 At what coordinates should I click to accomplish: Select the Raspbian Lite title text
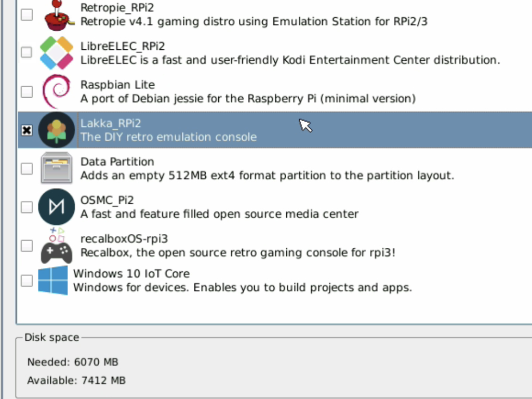pyautogui.click(x=117, y=85)
